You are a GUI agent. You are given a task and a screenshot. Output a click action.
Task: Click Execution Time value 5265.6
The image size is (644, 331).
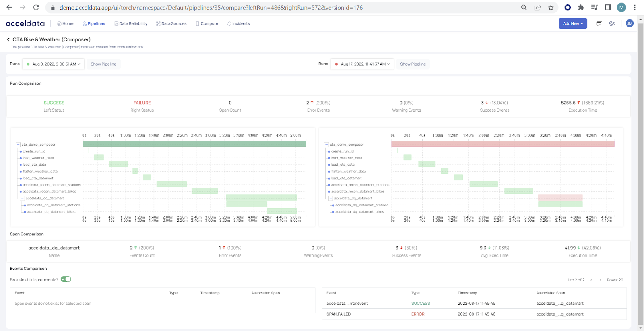(x=568, y=103)
